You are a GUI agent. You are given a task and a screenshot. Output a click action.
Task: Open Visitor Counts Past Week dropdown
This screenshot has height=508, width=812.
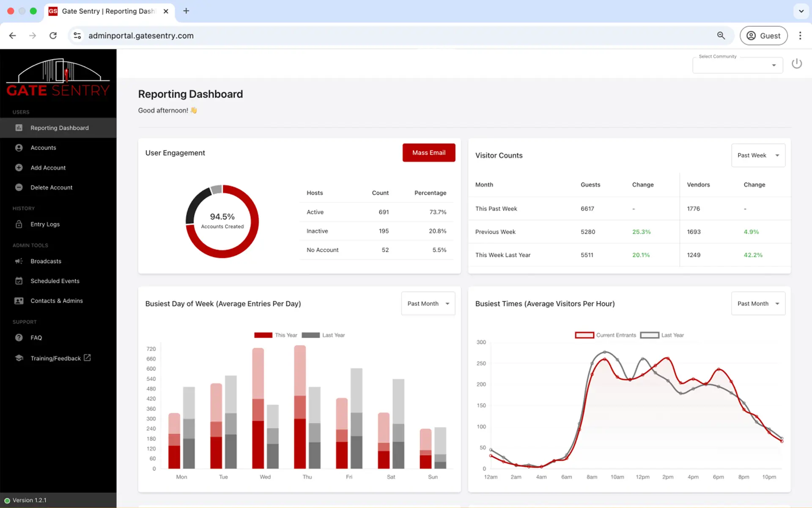[758, 155]
